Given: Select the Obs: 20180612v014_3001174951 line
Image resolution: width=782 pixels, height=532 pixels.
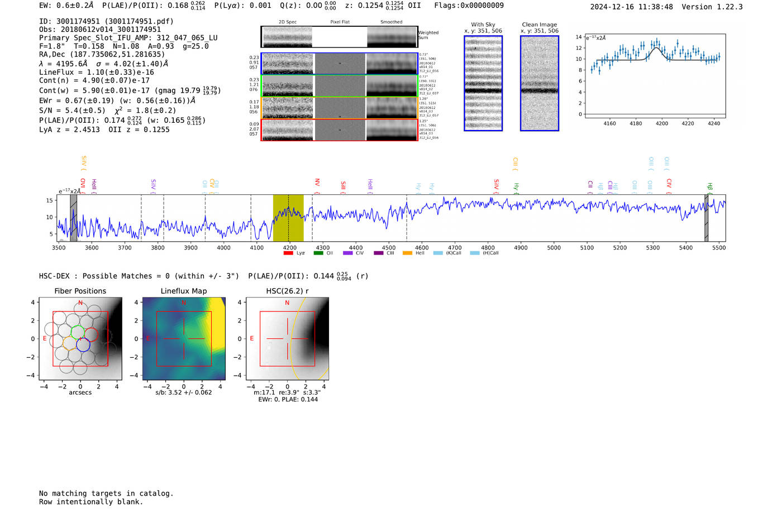Looking at the screenshot, I should 100,30.
